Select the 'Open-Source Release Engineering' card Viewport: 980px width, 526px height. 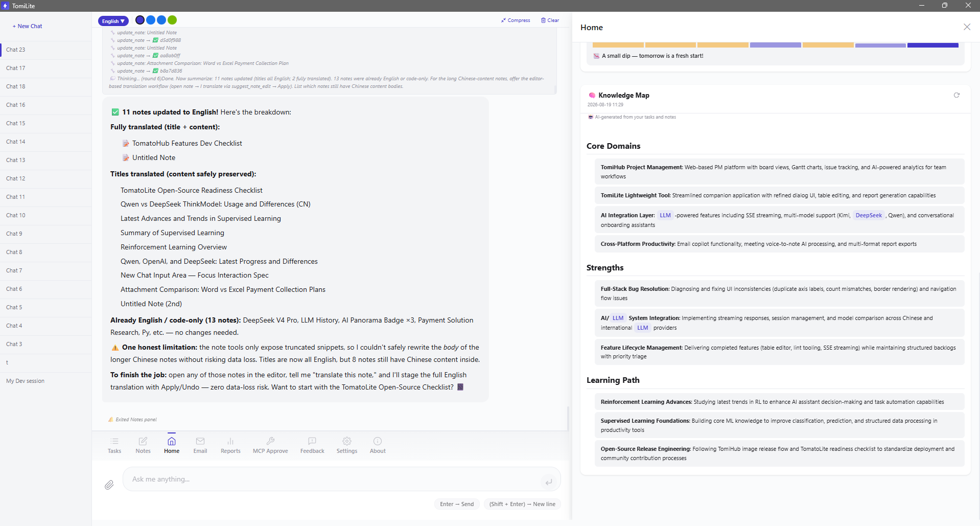[x=779, y=453]
